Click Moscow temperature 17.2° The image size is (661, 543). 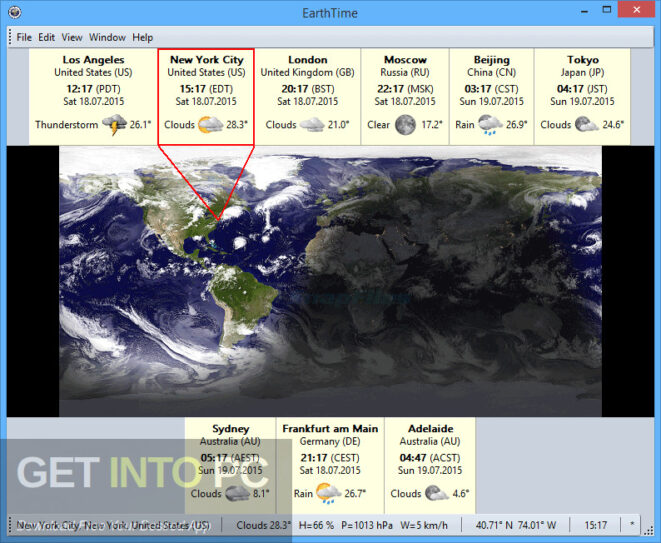432,125
